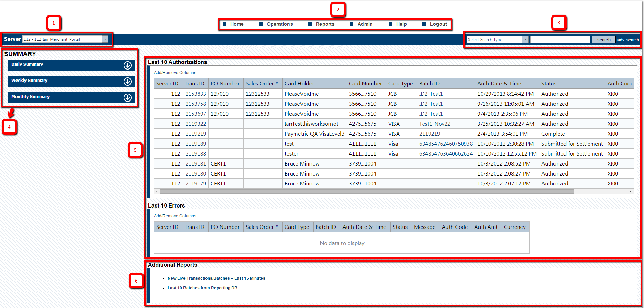
Task: Open the Reports menu
Action: 325,24
